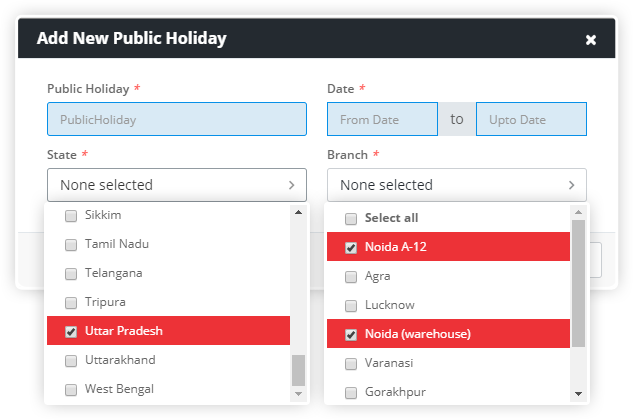633x420 pixels.
Task: Open the State None selected dropdown
Action: 177,185
